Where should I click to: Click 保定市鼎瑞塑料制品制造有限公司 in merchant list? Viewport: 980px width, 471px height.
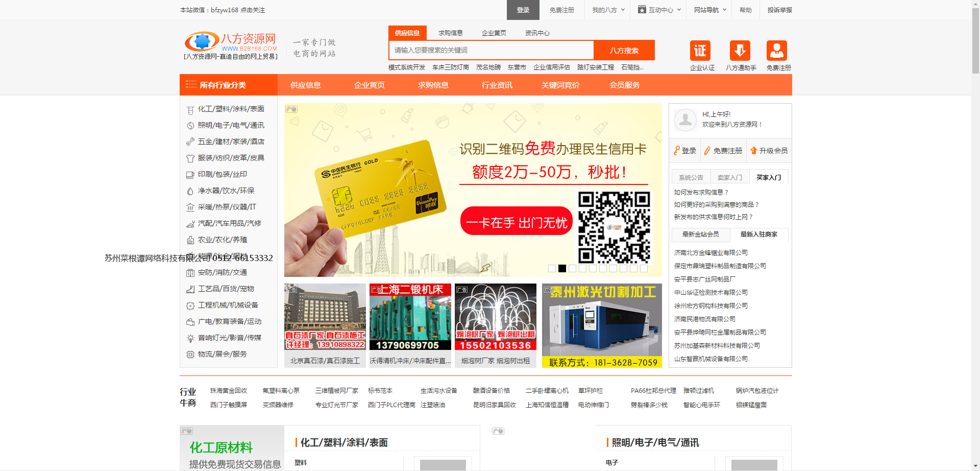tap(720, 266)
